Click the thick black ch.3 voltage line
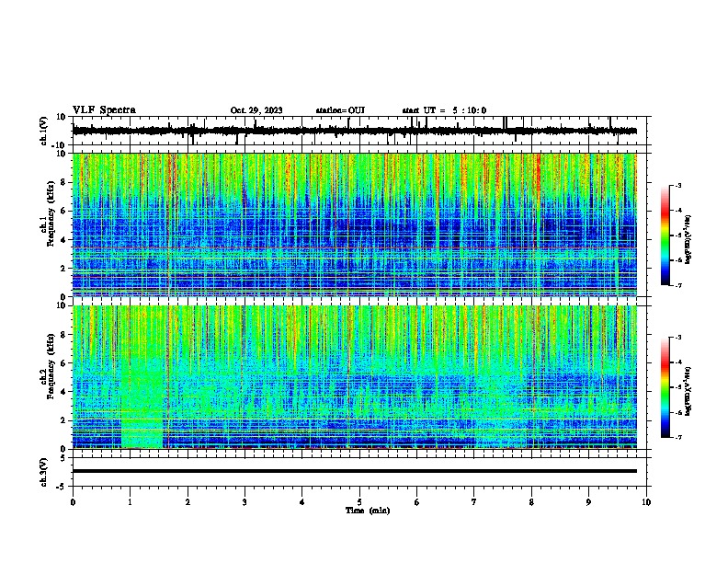728x563 pixels. tap(354, 471)
